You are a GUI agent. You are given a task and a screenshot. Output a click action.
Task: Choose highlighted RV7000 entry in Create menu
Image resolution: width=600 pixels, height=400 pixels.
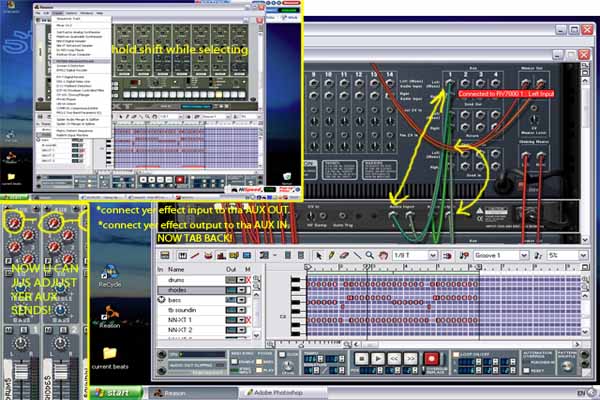[x=81, y=61]
